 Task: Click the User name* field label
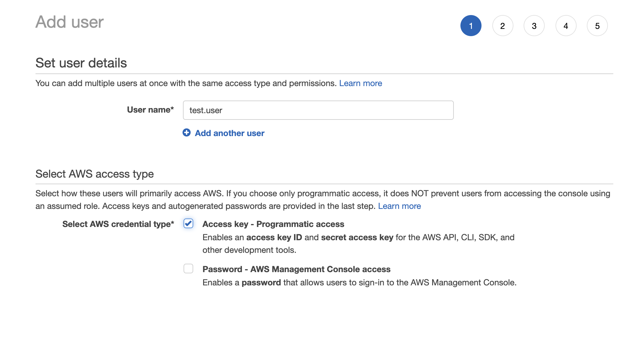click(150, 110)
